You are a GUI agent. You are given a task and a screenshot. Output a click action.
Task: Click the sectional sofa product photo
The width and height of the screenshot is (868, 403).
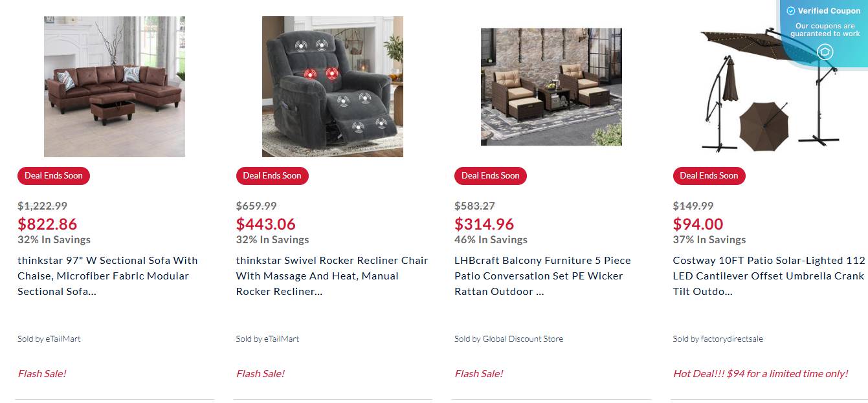click(x=114, y=87)
